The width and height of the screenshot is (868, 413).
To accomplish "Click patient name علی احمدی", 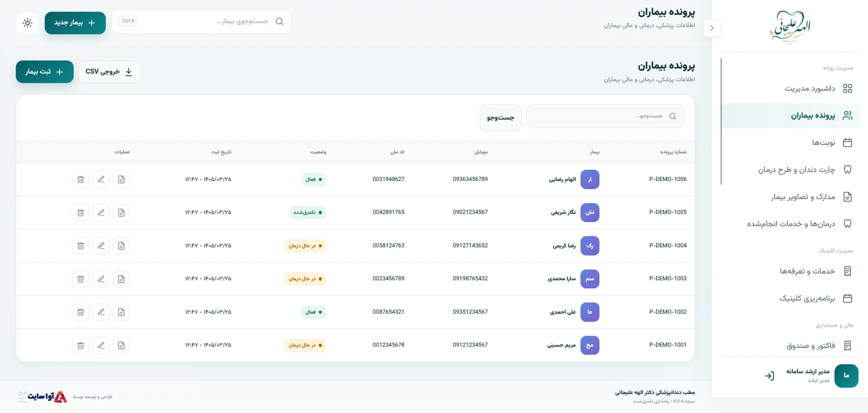I will pos(563,312).
